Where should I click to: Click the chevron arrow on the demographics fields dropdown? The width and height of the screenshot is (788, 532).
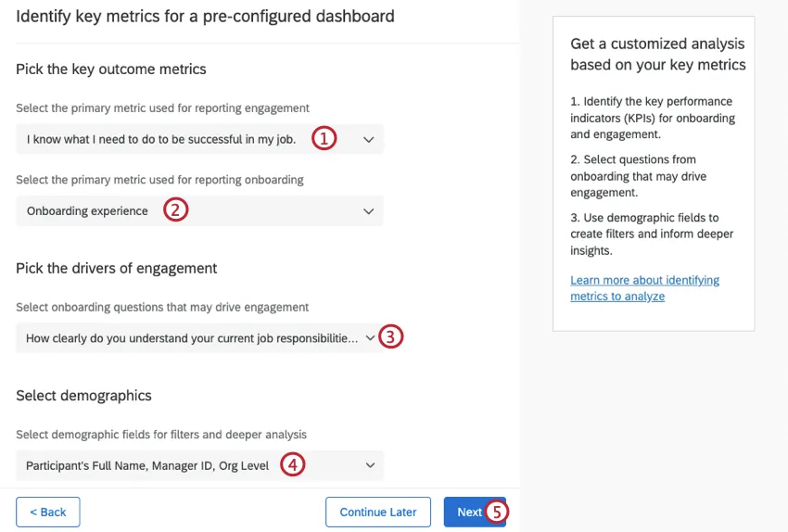click(369, 465)
